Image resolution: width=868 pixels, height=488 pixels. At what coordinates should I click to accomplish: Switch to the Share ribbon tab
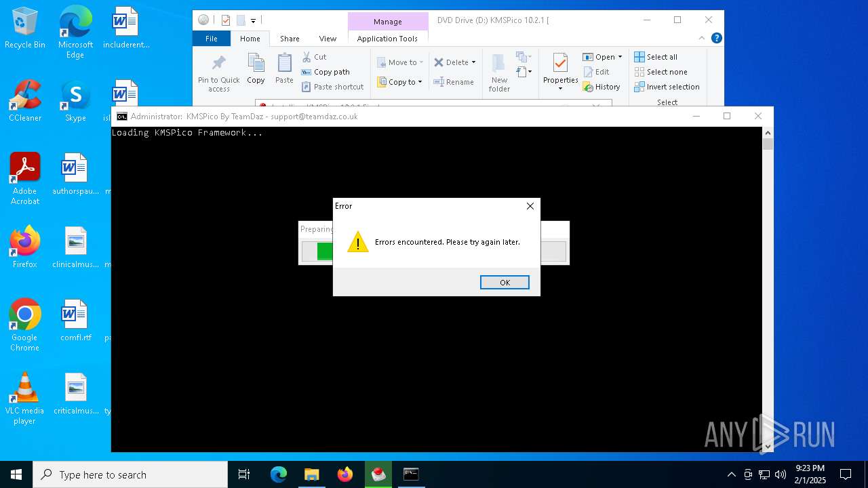(x=290, y=39)
